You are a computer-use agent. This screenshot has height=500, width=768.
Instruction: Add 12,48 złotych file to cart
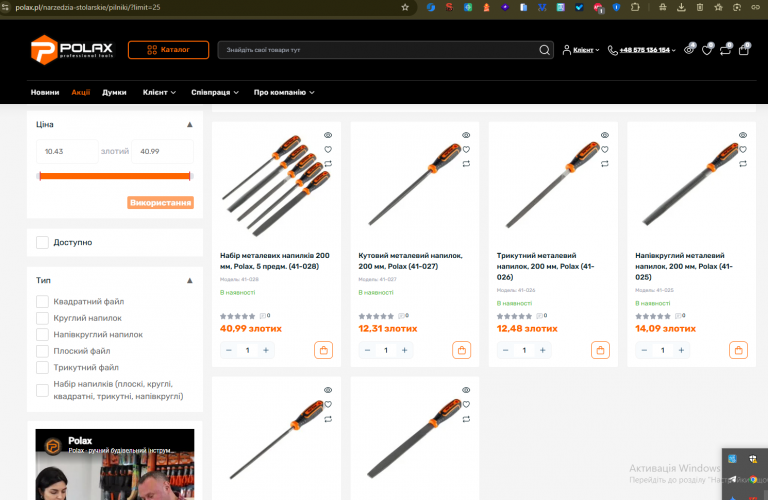point(600,350)
